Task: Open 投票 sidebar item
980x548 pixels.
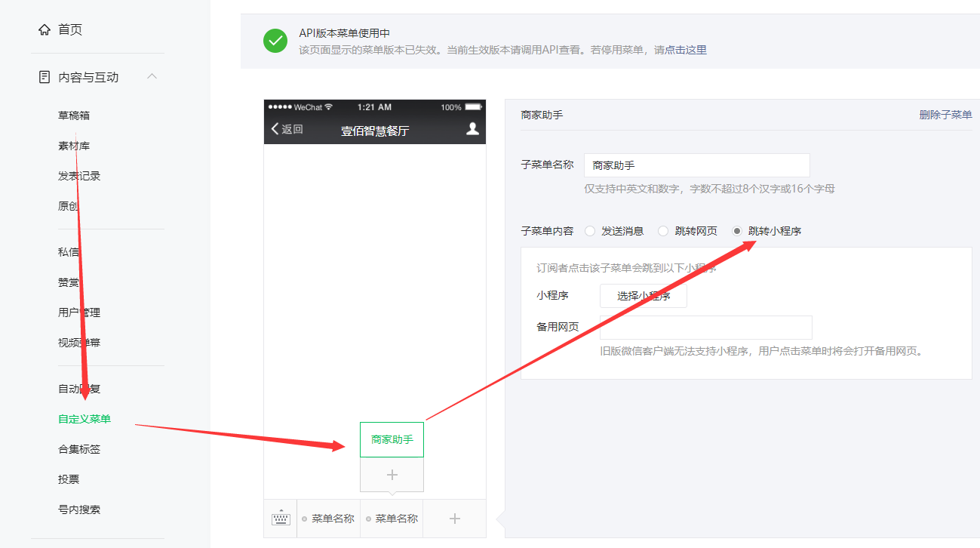Action: 69,479
